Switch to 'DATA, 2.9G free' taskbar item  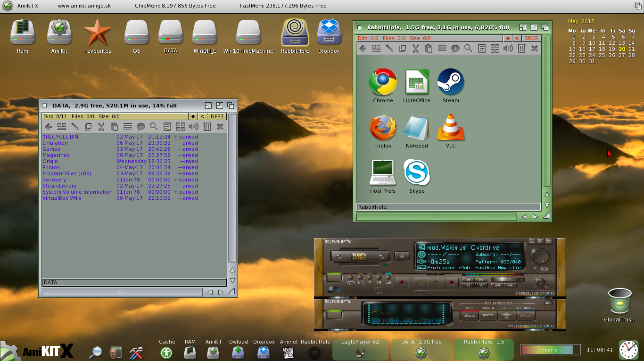(421, 349)
